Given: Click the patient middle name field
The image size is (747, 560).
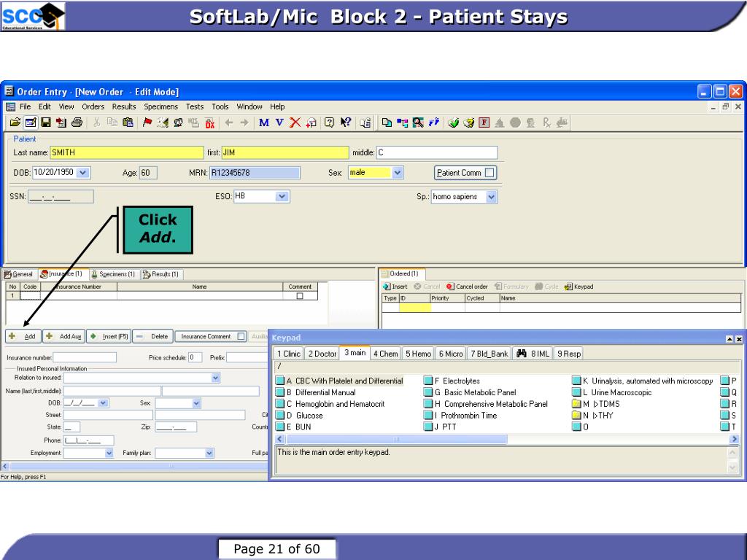Looking at the screenshot, I should coord(437,152).
